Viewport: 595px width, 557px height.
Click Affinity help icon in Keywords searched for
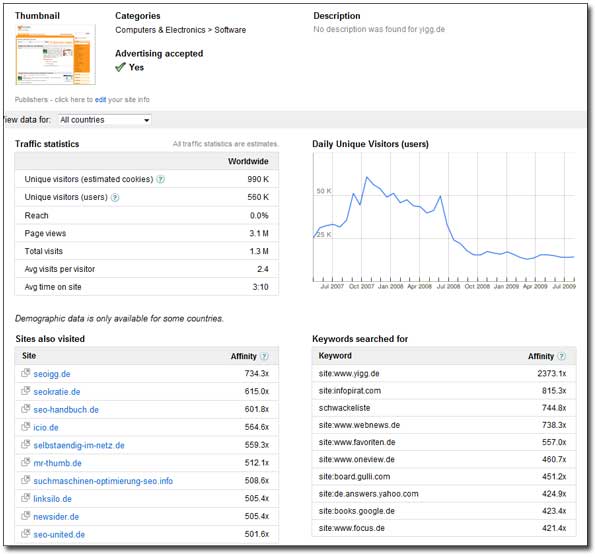562,356
